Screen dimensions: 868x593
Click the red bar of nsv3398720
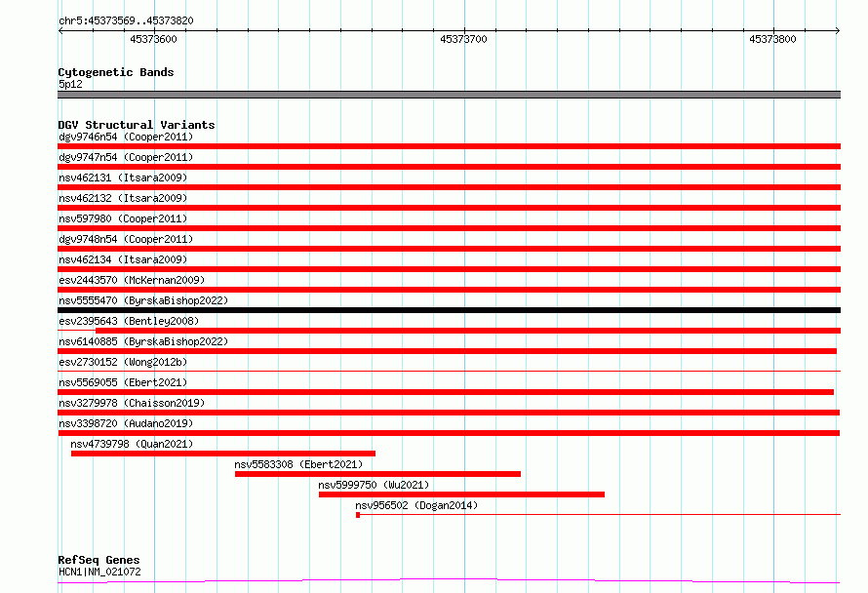point(449,433)
